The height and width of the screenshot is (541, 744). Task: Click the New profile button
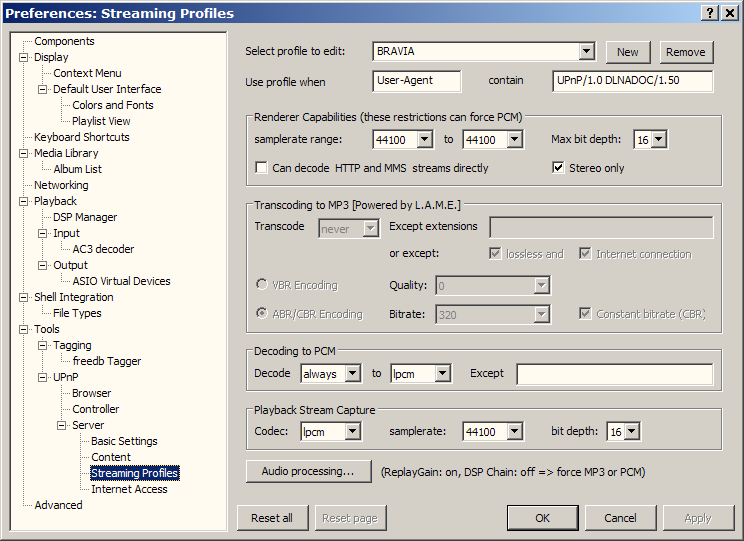627,52
